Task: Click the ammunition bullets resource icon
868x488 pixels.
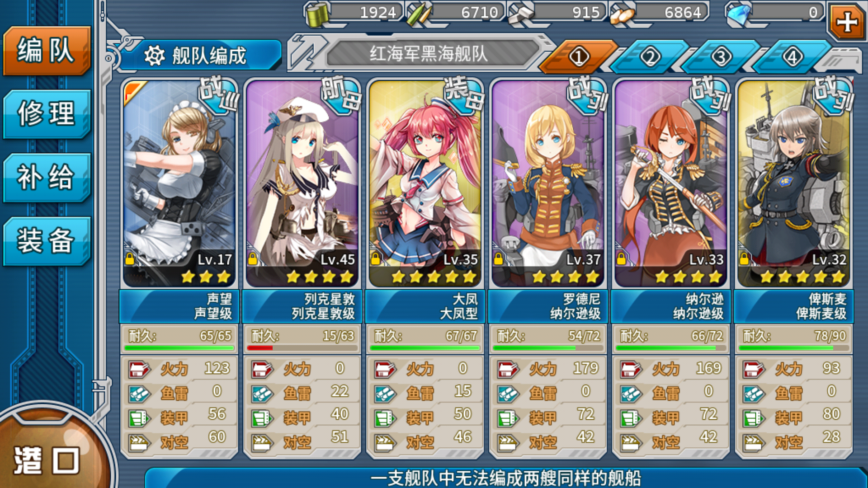Action: (419, 15)
